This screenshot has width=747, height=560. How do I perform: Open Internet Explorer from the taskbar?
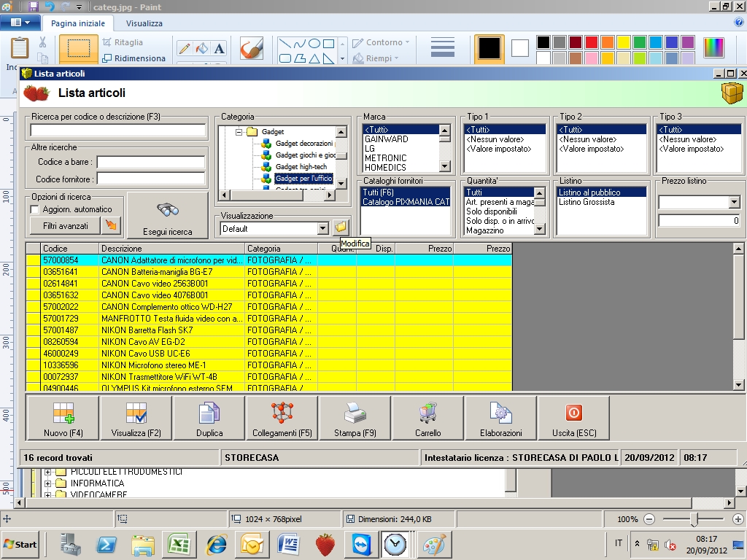tap(216, 544)
